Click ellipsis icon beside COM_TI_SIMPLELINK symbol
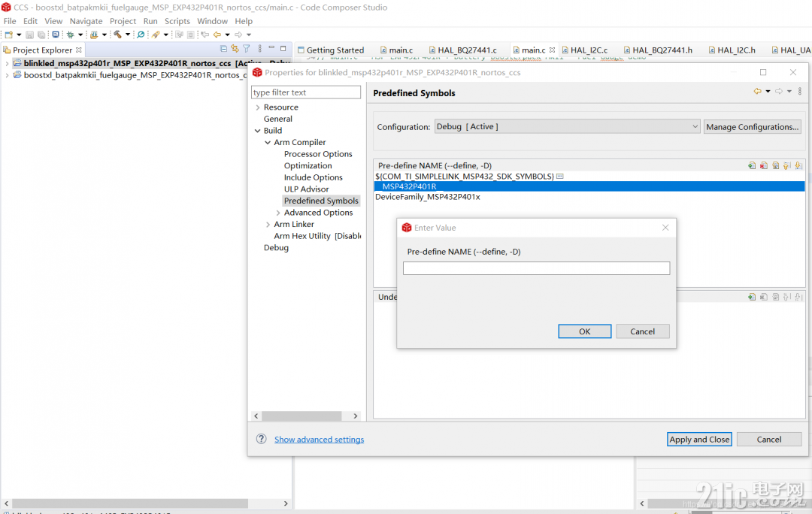 point(560,177)
